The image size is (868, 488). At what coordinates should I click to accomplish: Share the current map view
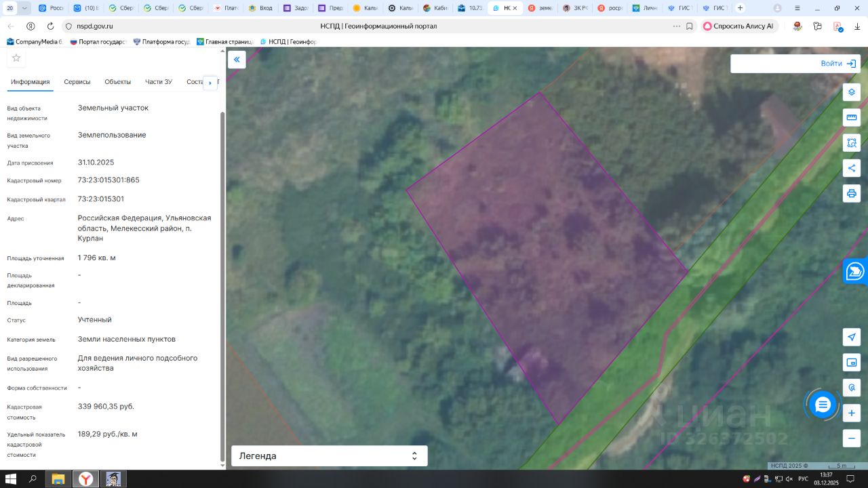(852, 168)
